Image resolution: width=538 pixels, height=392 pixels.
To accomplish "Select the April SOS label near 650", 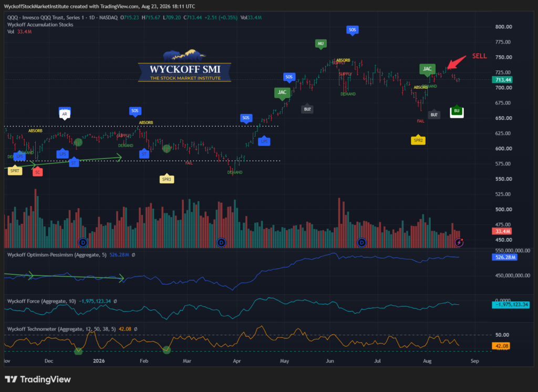I will coord(246,118).
